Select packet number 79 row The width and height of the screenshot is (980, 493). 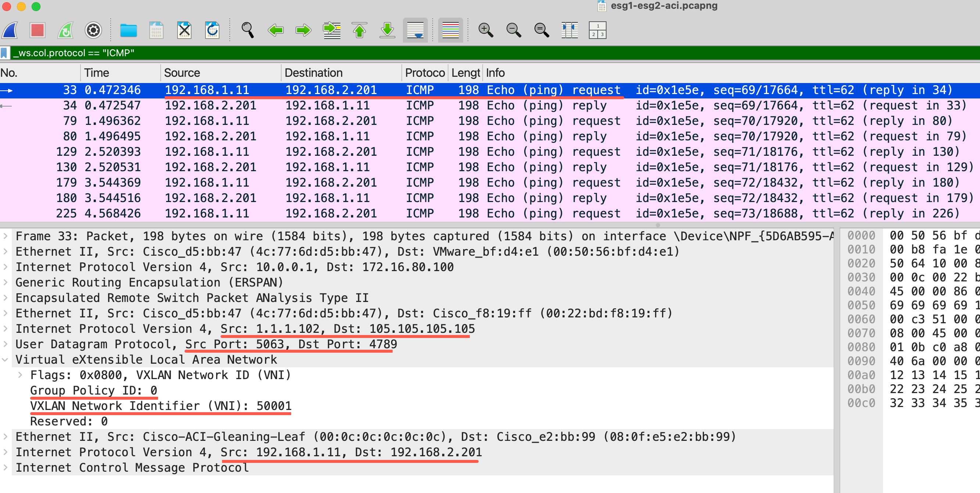click(490, 121)
